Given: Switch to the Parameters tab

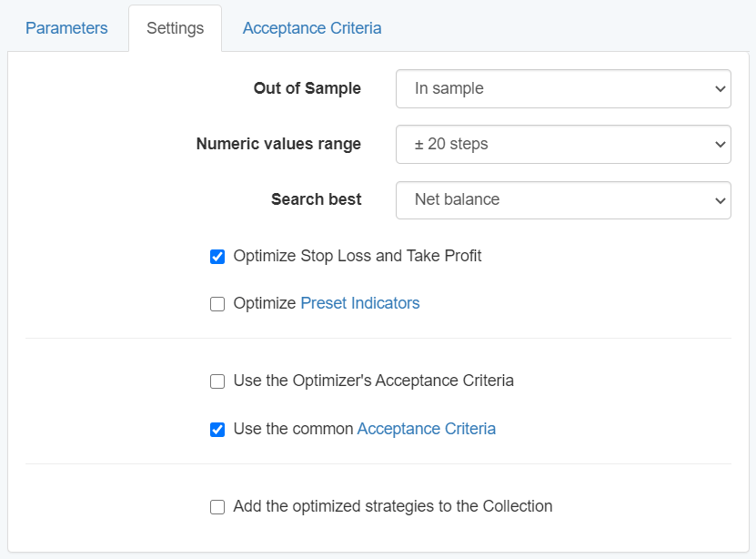Looking at the screenshot, I should pos(66,28).
